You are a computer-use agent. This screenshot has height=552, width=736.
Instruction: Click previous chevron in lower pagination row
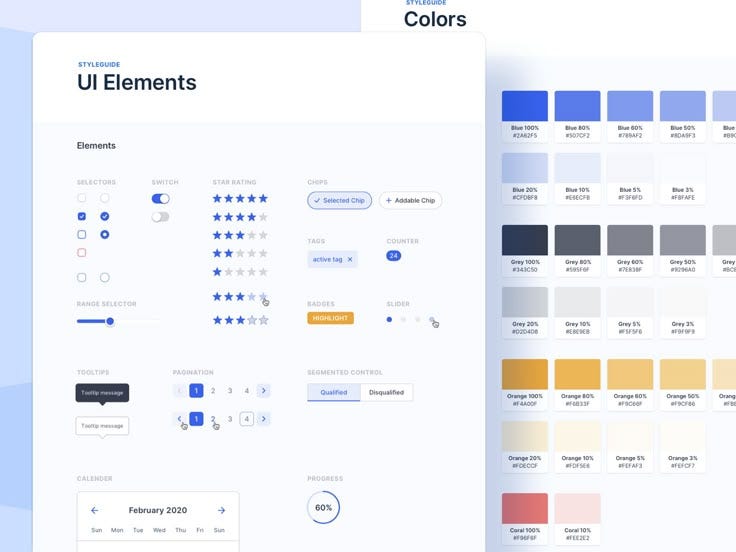click(x=179, y=419)
